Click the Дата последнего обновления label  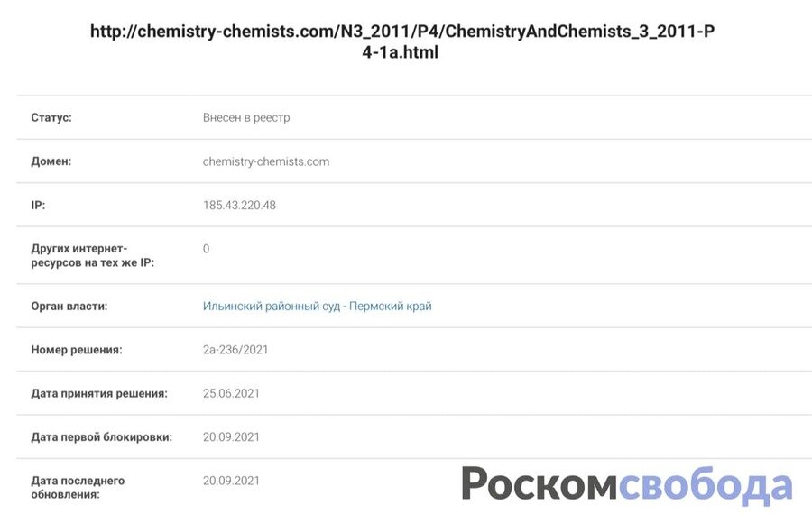78,487
